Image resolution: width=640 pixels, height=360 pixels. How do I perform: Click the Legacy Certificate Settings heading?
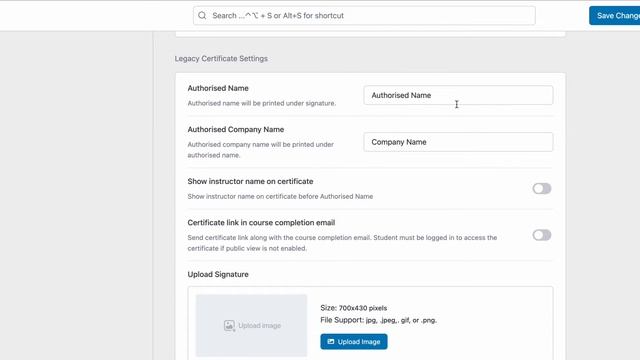point(221,58)
